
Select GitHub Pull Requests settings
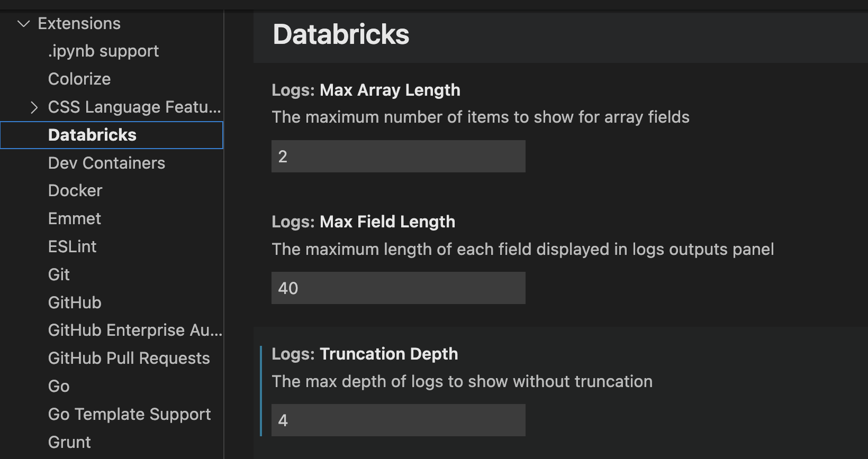point(129,359)
